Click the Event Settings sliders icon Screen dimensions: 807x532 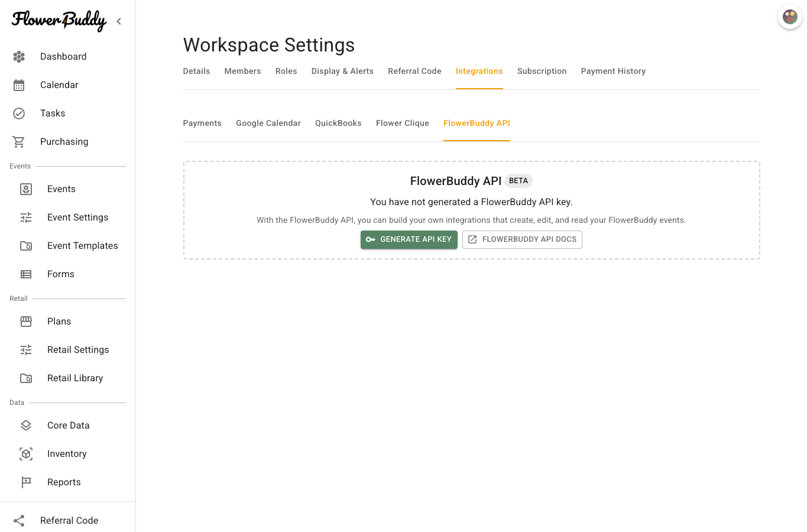(x=26, y=218)
